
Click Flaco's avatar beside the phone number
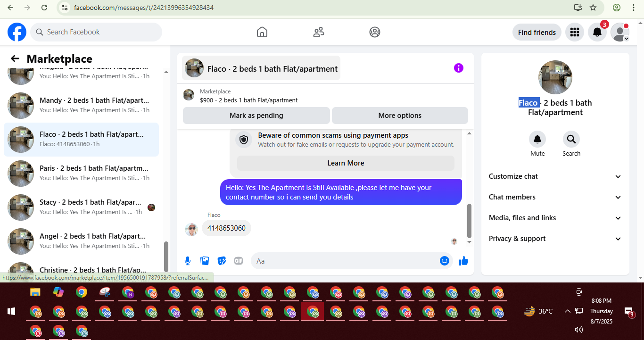(191, 230)
